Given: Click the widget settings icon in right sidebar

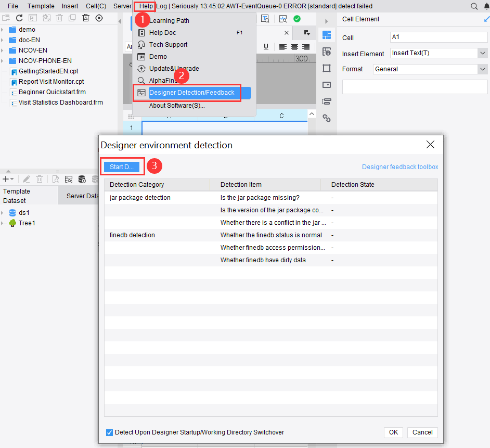Looking at the screenshot, I should point(327,84).
